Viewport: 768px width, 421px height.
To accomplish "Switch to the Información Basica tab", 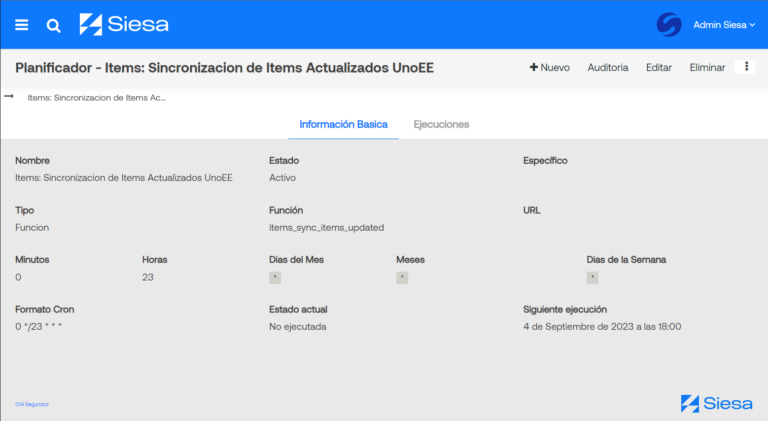I will [x=343, y=124].
